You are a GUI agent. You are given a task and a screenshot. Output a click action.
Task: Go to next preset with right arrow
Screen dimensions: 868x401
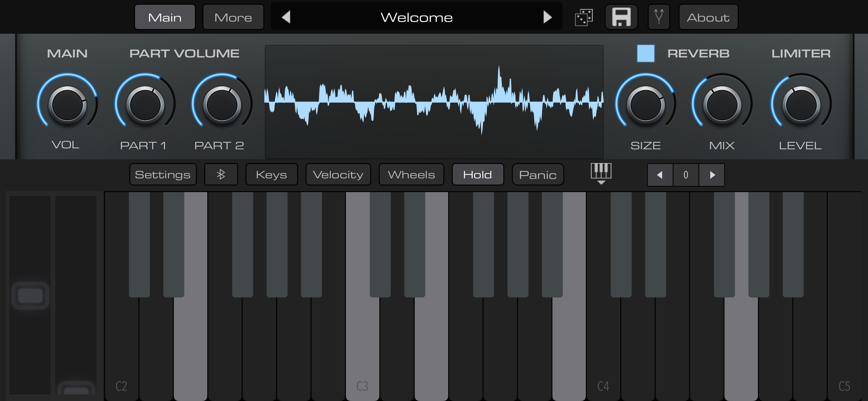[x=547, y=17]
